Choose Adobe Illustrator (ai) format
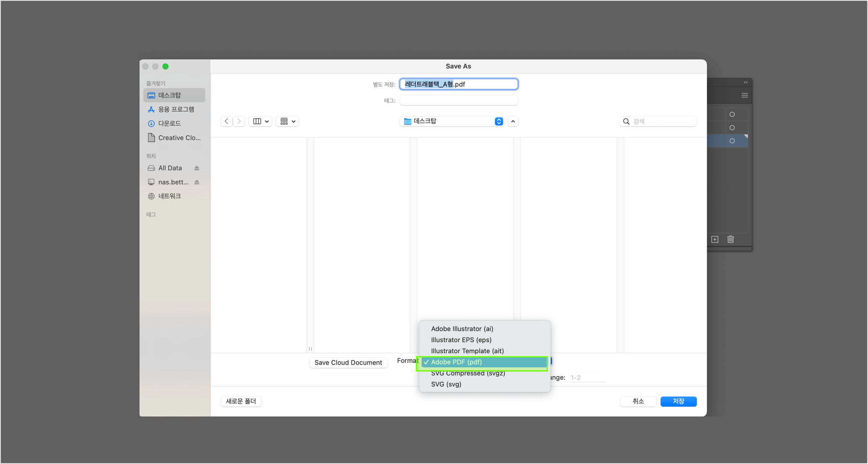This screenshot has height=464, width=868. (x=485, y=329)
